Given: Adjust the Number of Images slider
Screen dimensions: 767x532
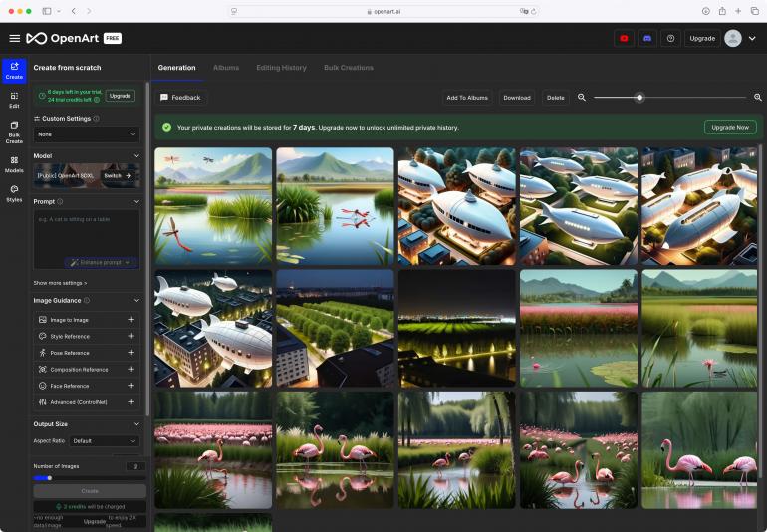Looking at the screenshot, I should click(x=50, y=478).
